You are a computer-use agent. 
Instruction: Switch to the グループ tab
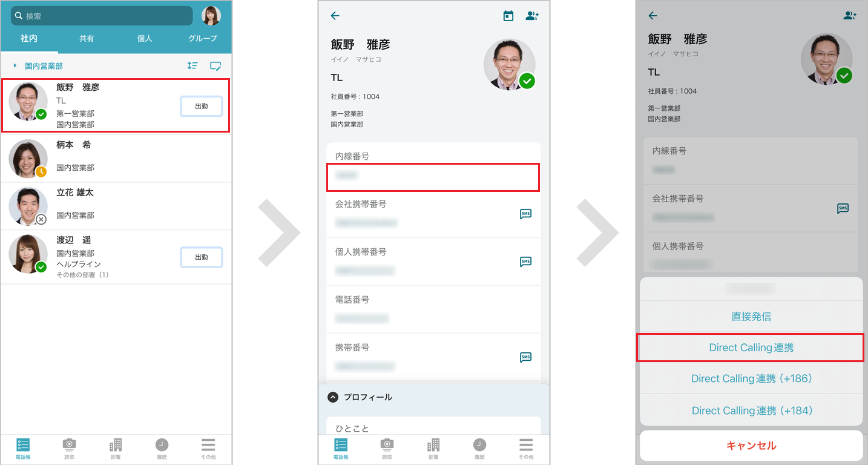tap(203, 39)
